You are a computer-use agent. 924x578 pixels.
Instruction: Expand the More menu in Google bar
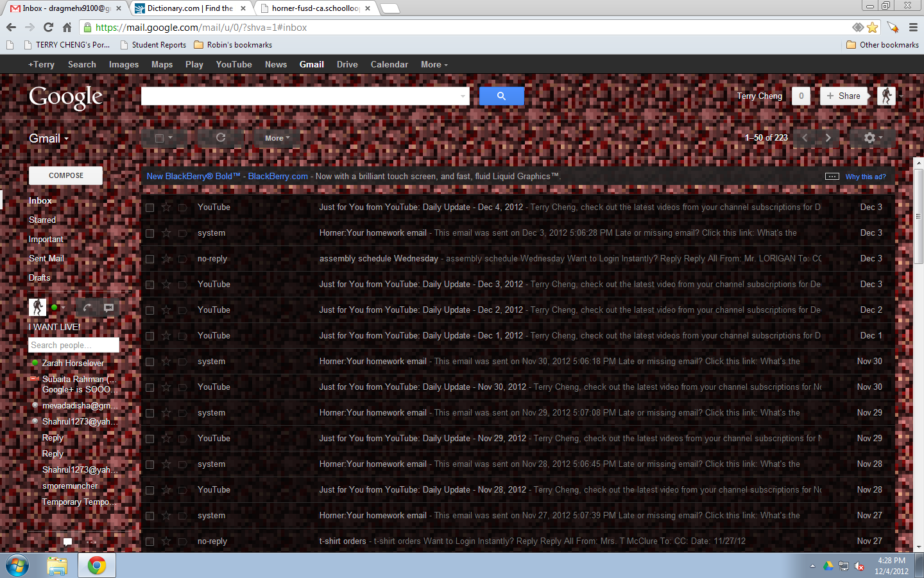(434, 65)
